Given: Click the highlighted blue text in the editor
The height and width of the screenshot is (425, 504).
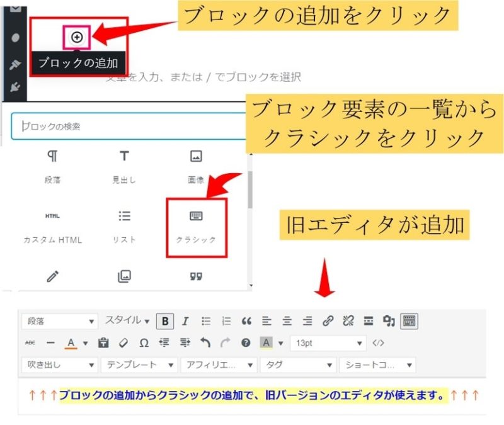Looking at the screenshot, I should pyautogui.click(x=253, y=395).
